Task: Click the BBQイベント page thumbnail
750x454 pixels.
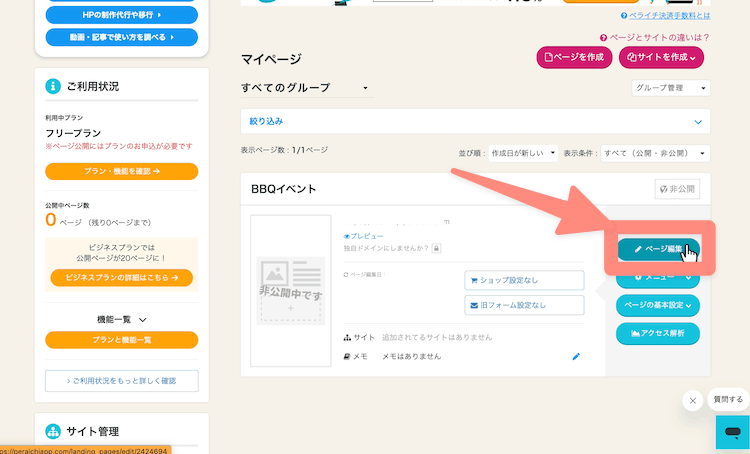Action: coord(290,291)
